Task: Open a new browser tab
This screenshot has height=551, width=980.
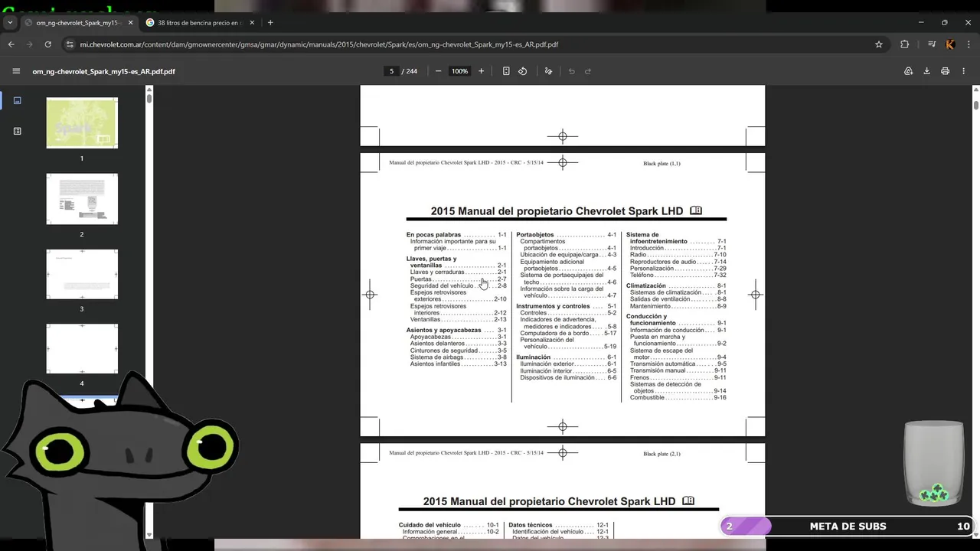Action: click(270, 22)
